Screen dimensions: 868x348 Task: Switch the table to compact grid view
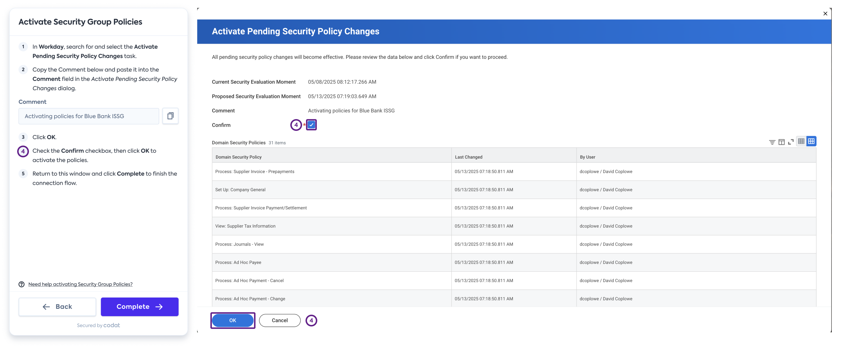pos(802,141)
